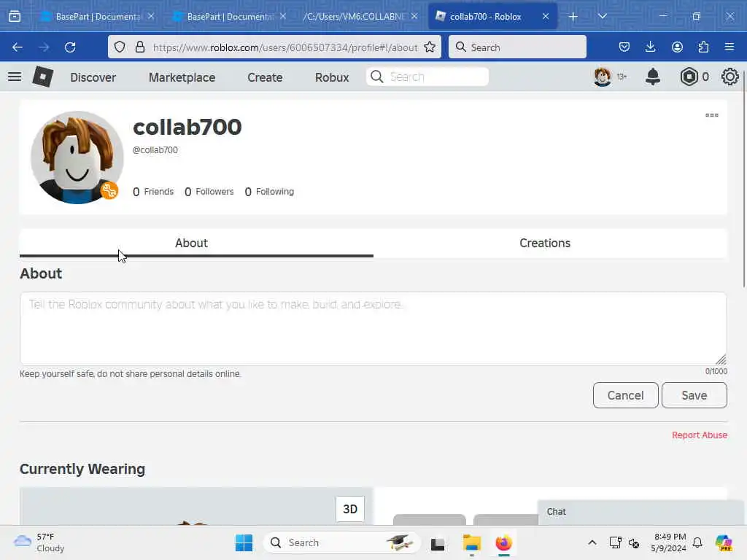This screenshot has width=747, height=560.
Task: Click the orange avatar editor badge
Action: 109,191
